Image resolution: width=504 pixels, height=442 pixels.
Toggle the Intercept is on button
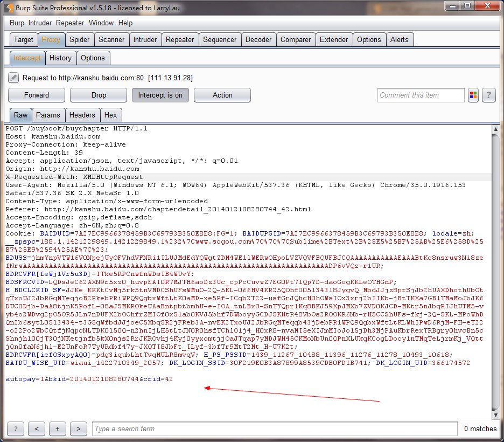[x=160, y=95]
